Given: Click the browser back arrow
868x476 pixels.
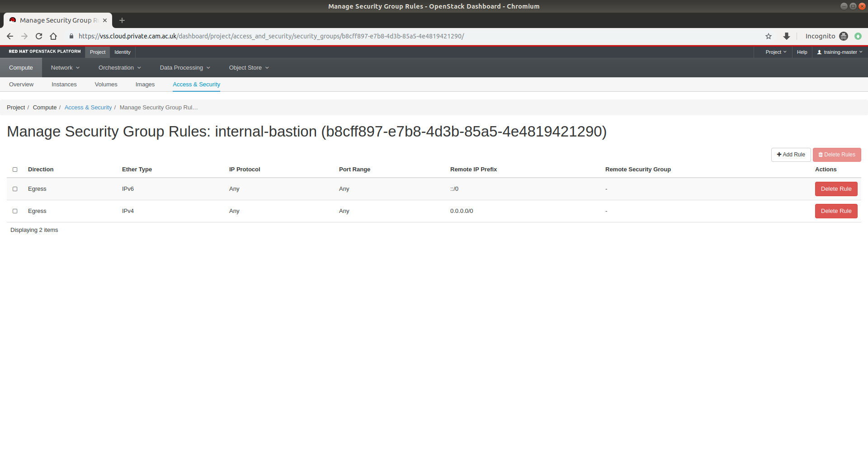Looking at the screenshot, I should pyautogui.click(x=10, y=36).
